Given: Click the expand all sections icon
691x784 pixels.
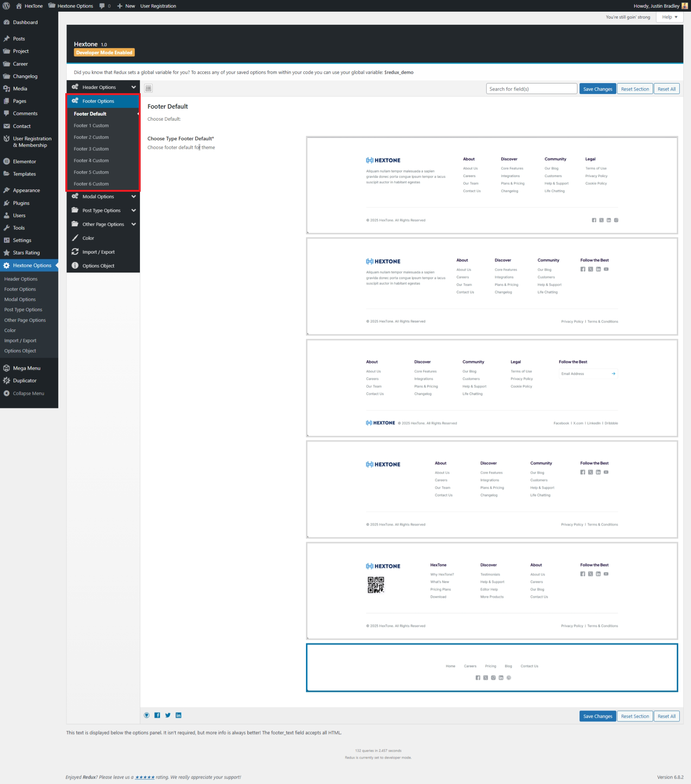Looking at the screenshot, I should 148,88.
